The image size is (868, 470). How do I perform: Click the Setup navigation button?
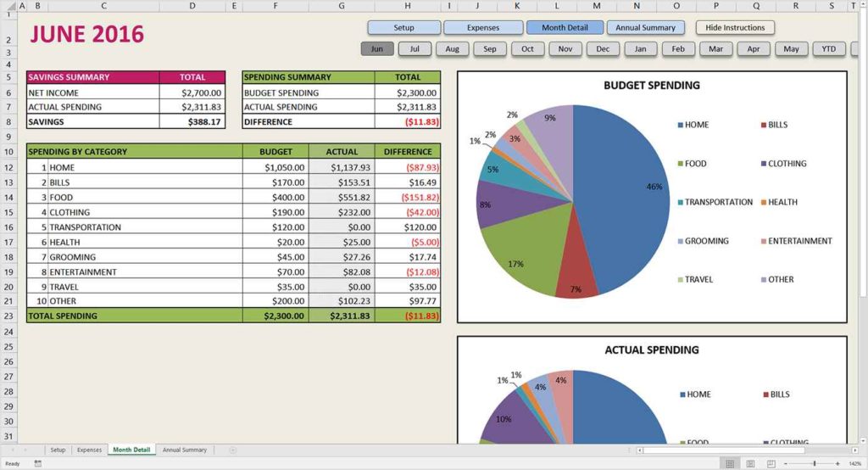pos(404,28)
